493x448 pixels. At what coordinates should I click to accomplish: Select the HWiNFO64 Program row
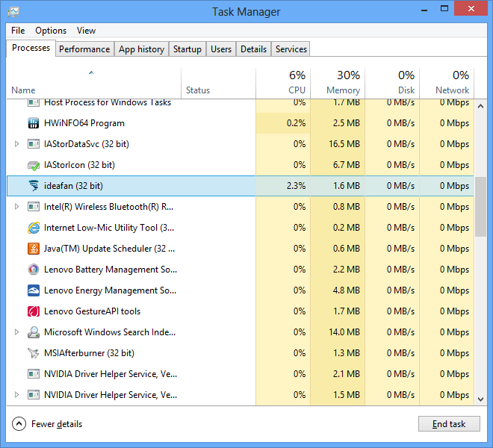(x=241, y=123)
